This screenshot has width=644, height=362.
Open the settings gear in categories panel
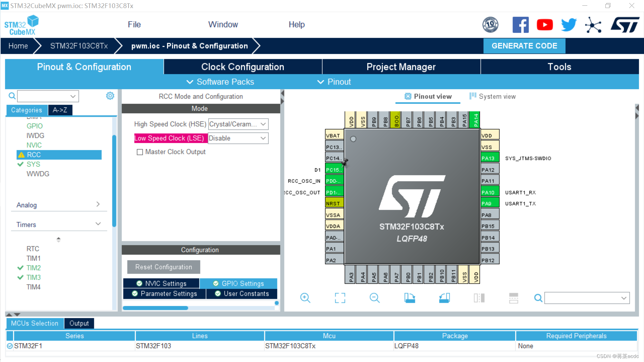110,96
